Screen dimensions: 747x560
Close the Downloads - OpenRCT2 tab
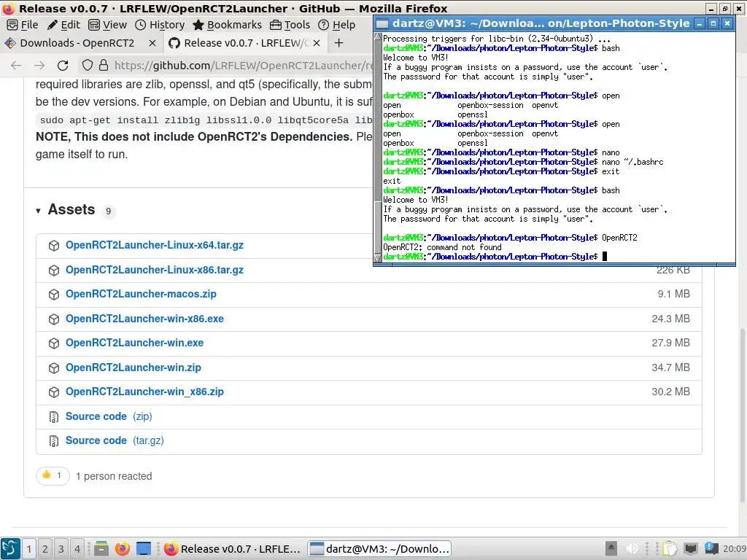click(152, 43)
